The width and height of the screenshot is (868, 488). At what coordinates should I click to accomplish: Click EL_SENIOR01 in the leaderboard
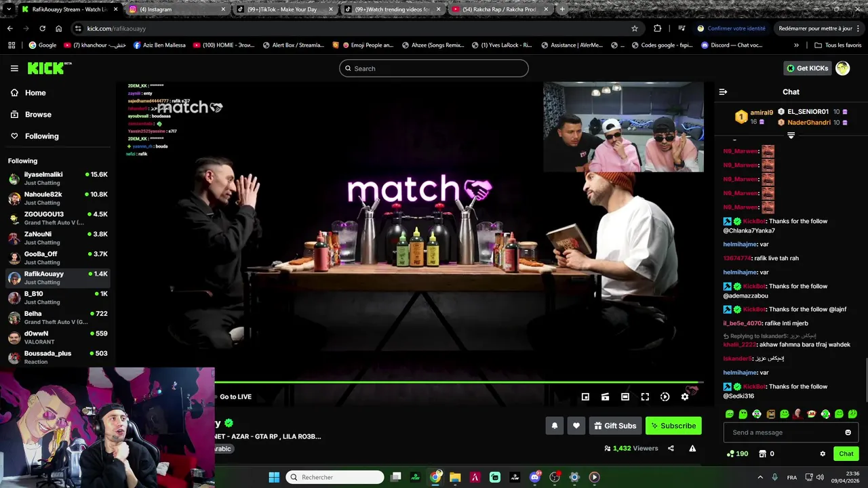[808, 112]
